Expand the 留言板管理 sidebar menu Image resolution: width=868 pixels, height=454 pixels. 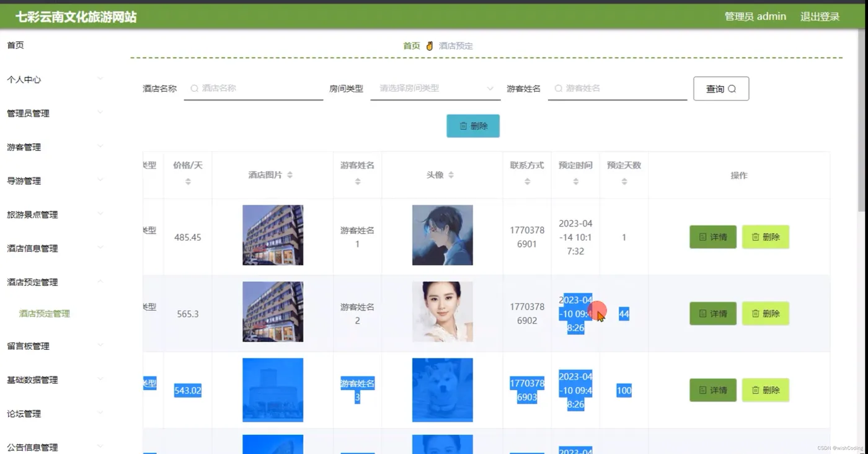pyautogui.click(x=55, y=346)
